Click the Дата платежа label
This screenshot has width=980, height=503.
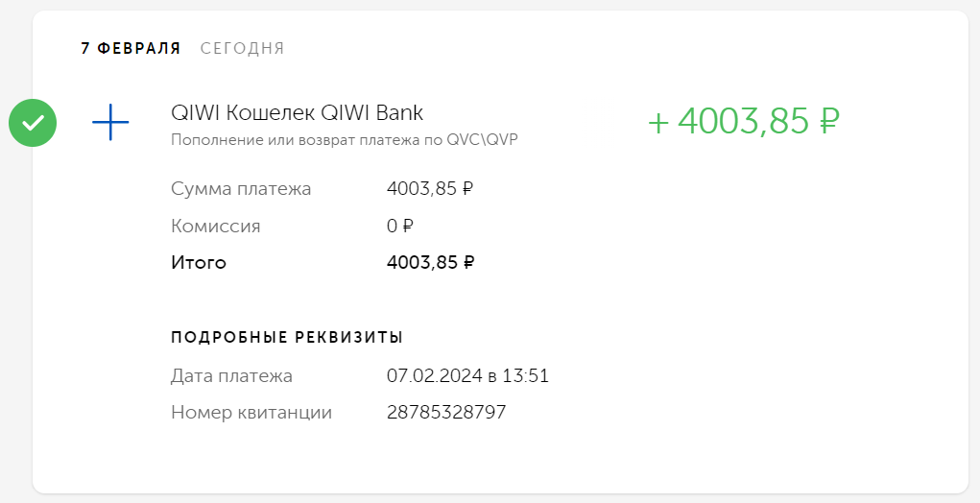231,376
